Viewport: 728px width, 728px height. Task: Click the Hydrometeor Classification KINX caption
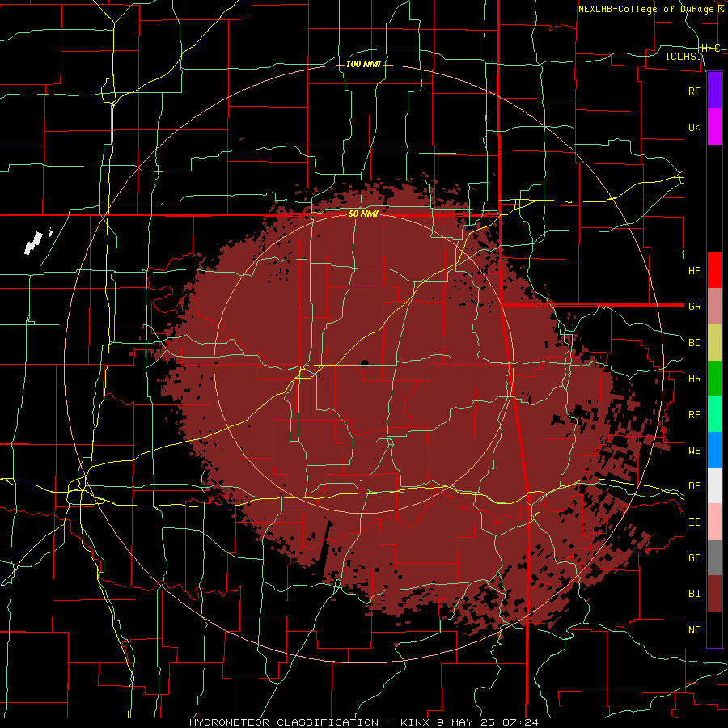(x=364, y=722)
